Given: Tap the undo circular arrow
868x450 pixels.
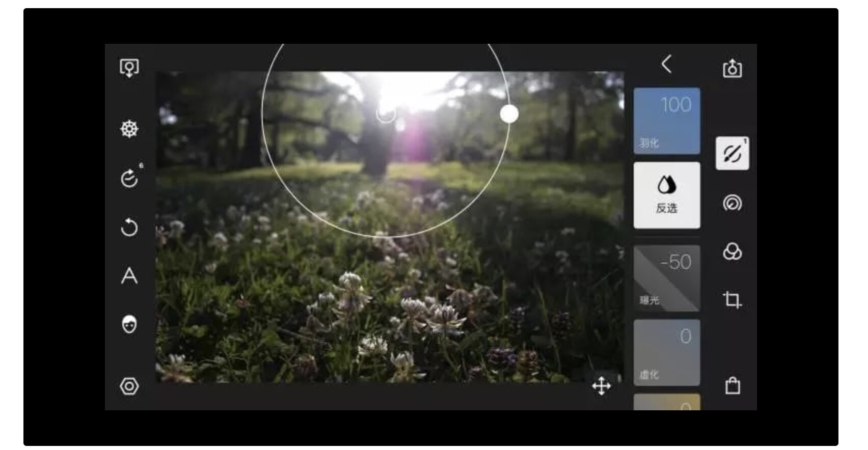Looking at the screenshot, I should point(129,227).
